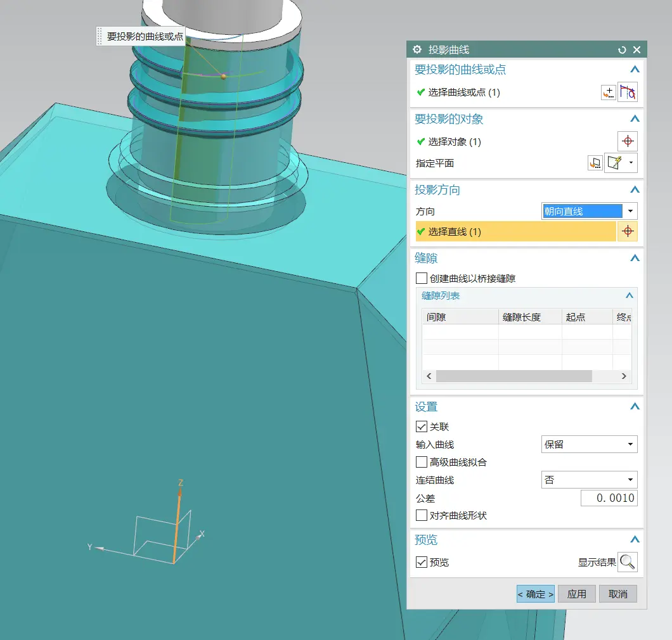Click the gap list horizontal scrollbar thumb
Screen dimensions: 672x640
(514, 376)
